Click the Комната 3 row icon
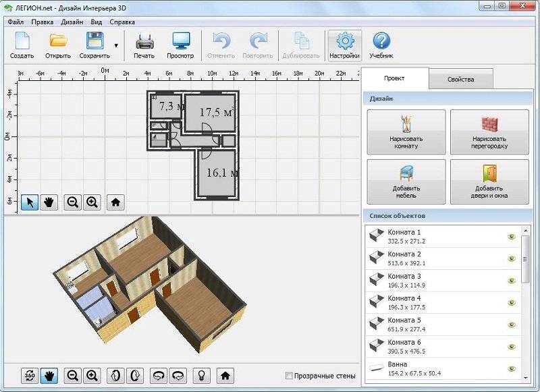540x392 pixels. point(376,279)
